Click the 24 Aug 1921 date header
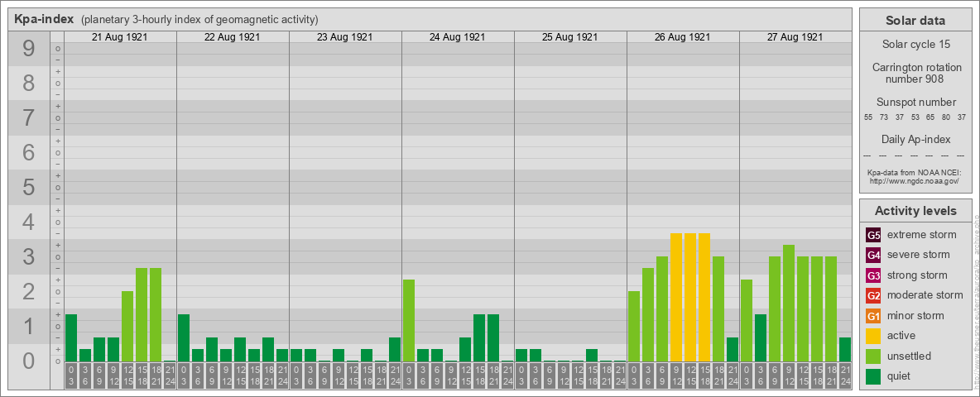Screen dimensions: 980x397 coord(458,37)
